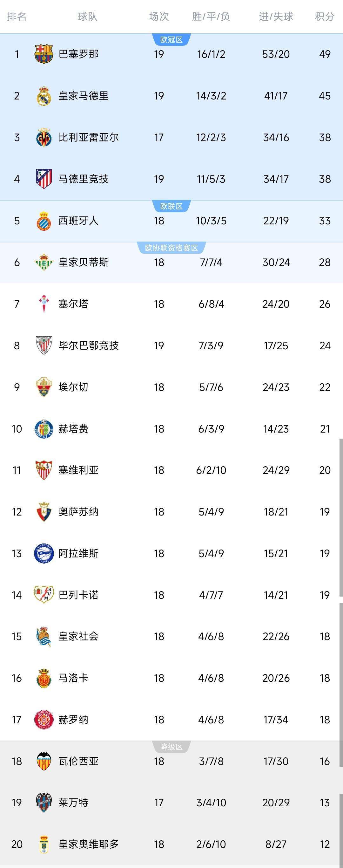Image resolution: width=343 pixels, height=868 pixels.
Task: Click the Celta Vigo crest
Action: pyautogui.click(x=44, y=304)
